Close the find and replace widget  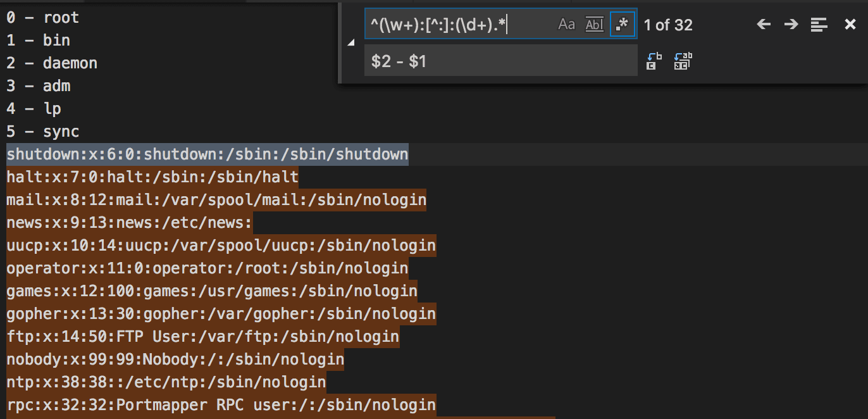click(x=850, y=24)
